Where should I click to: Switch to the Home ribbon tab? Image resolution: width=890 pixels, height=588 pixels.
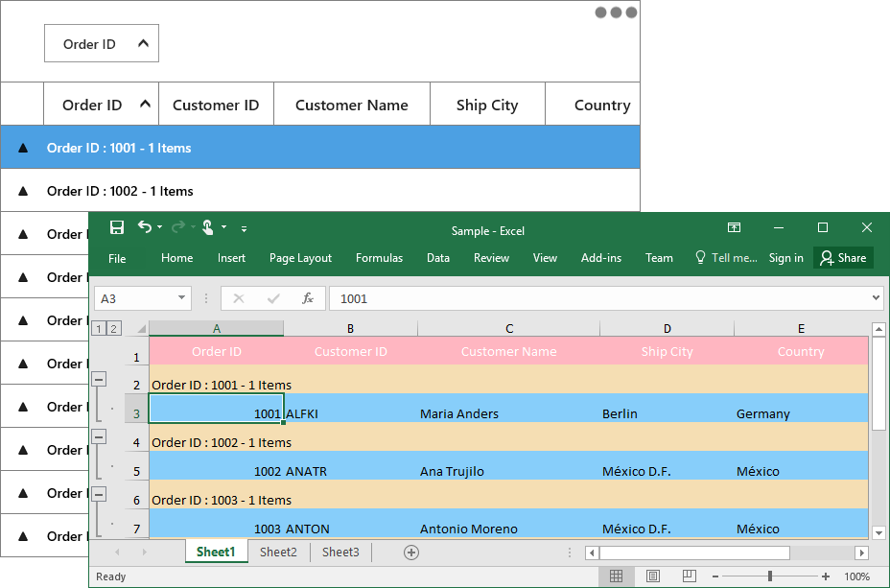point(177,258)
